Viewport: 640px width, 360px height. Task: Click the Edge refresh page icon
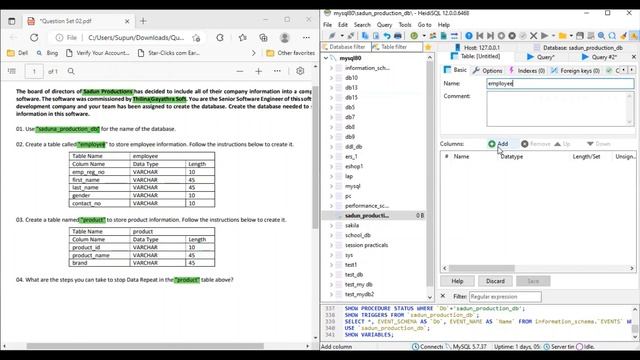[34, 38]
